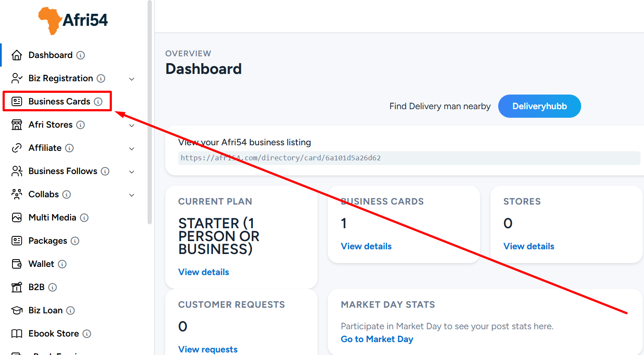Open the Packages menu item
The height and width of the screenshot is (355, 644).
coord(48,241)
